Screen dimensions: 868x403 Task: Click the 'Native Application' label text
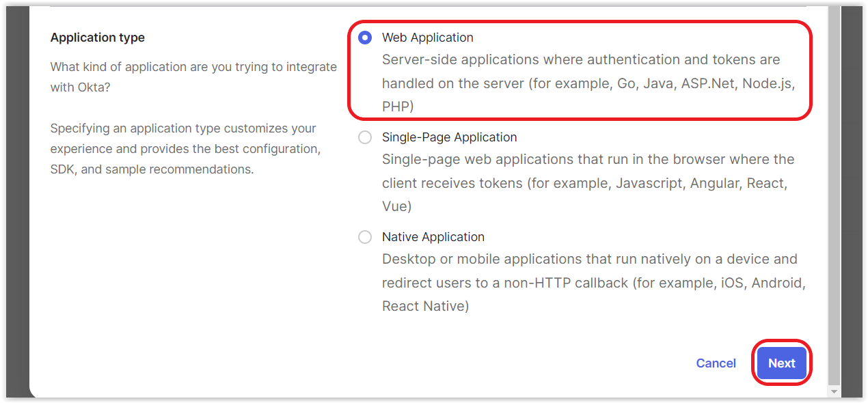(x=433, y=237)
